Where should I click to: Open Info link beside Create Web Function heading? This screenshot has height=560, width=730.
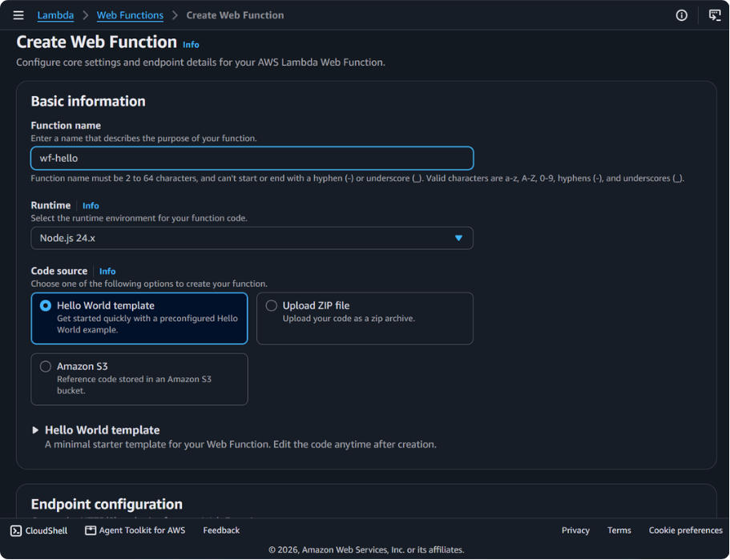pos(191,45)
